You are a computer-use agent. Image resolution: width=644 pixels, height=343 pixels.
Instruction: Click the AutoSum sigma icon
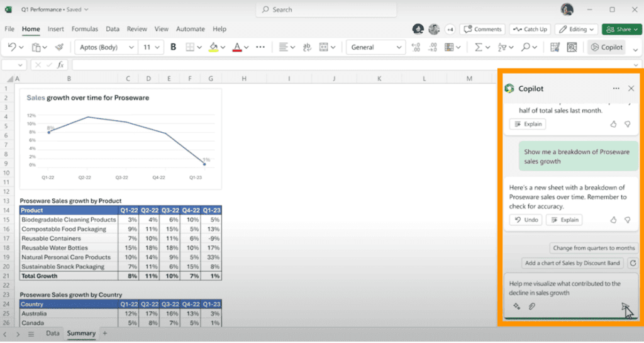click(x=479, y=47)
